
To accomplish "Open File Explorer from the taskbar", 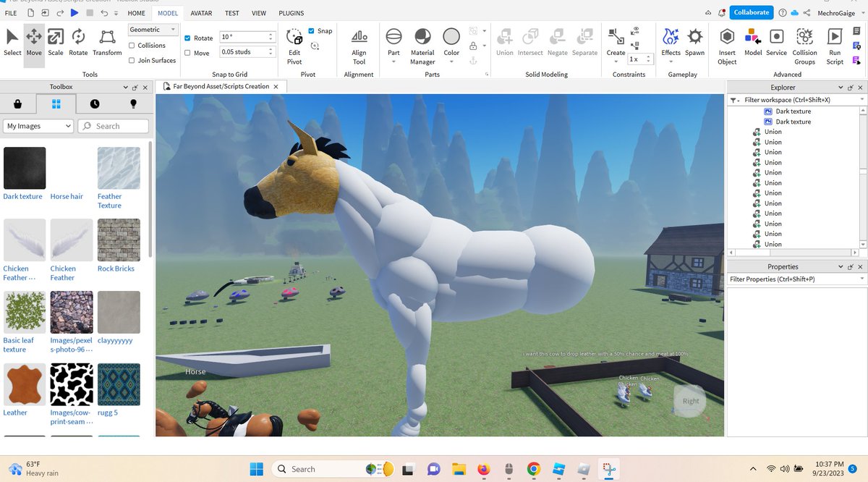I will coord(457,469).
